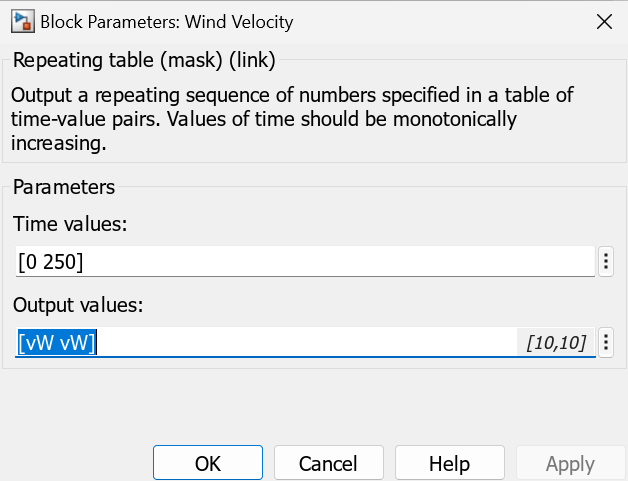Click the 'Repeating table (mask) (link)' heading

pyautogui.click(x=143, y=61)
